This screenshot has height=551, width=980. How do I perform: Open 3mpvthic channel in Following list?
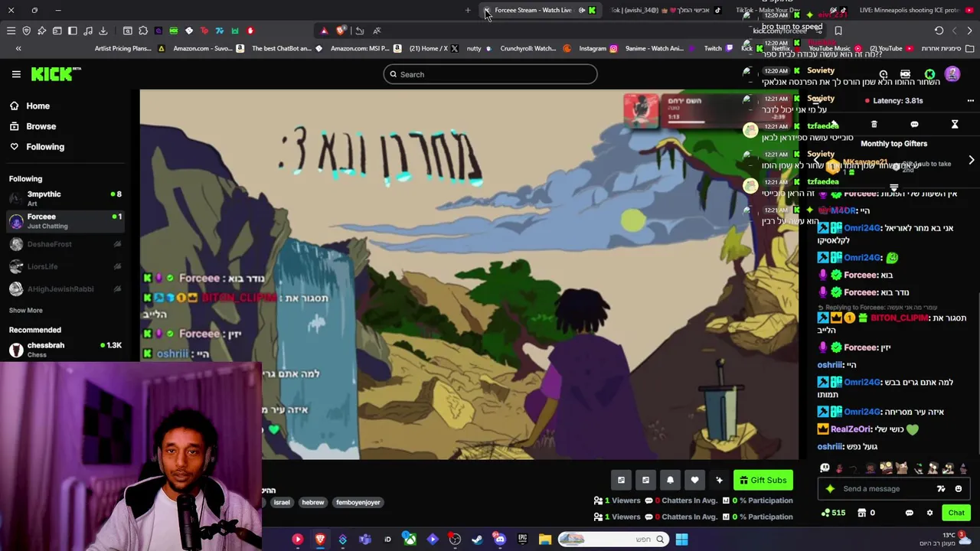tap(66, 198)
